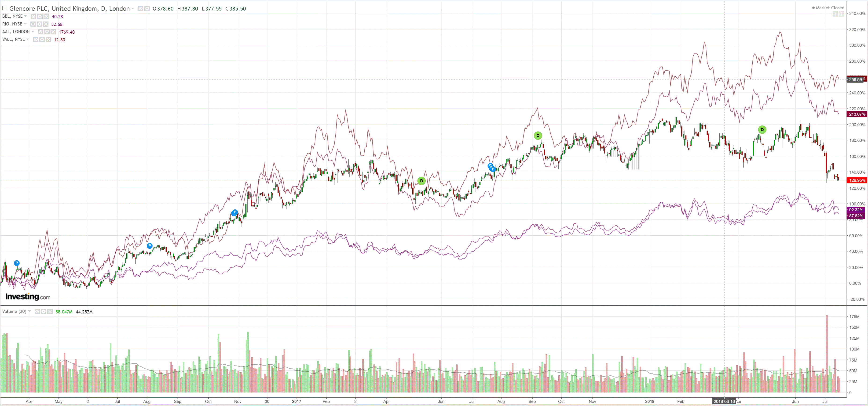Collapse the legend with minus box icon
The image size is (868, 406).
tap(5, 8)
